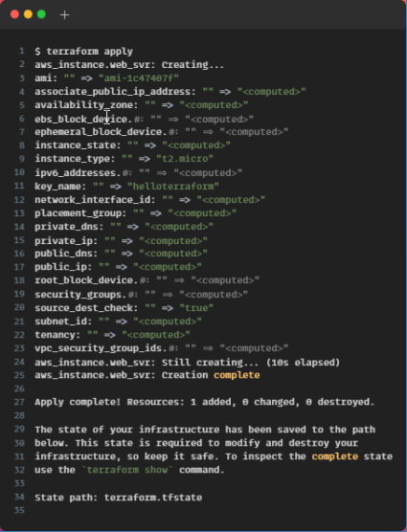Screen dimensions: 407x532
Task: Open a new tab with plus icon
Action: [64, 15]
